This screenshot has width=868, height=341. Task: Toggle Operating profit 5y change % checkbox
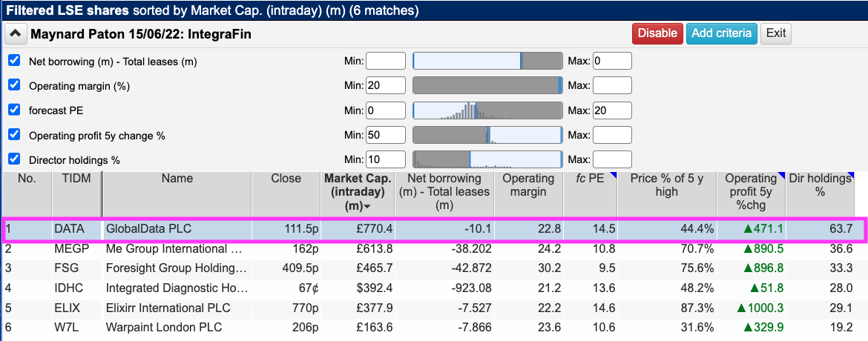point(14,134)
